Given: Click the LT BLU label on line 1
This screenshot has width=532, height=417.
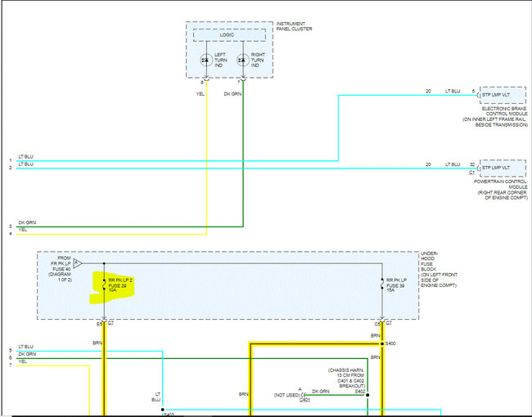Looking at the screenshot, I should point(26,157).
